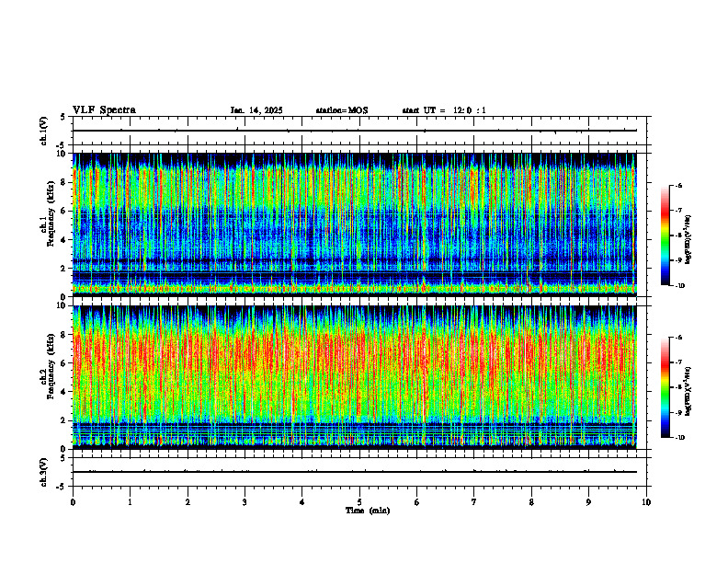Click time axis tick label "10"

pos(646,502)
